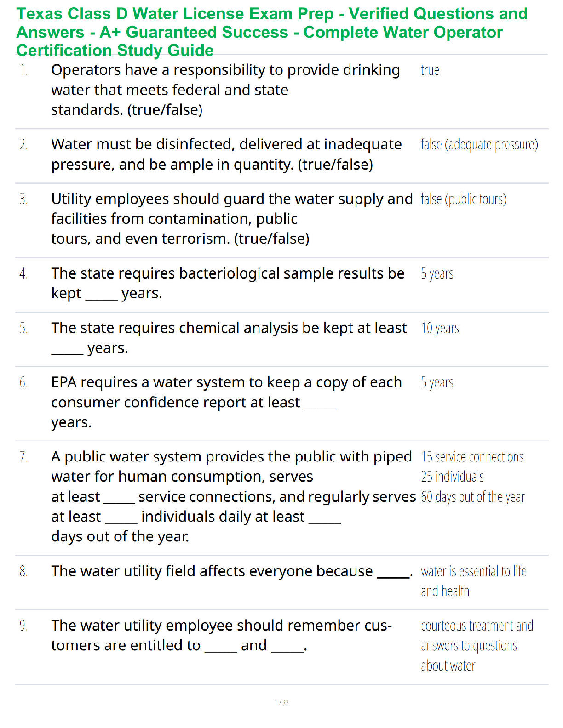The image size is (563, 728).
Task: Click answer 'water is essential to life'
Action: pos(474,571)
